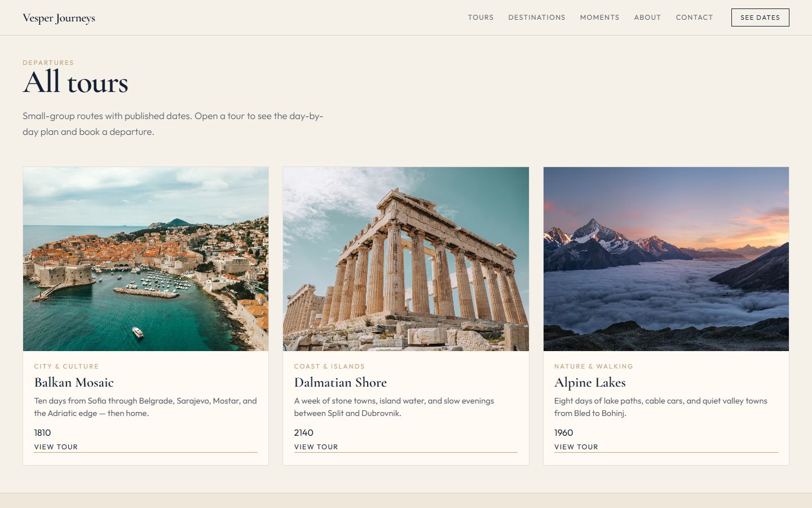
Task: Click the 'Departures' eyebrow label
Action: coord(48,63)
